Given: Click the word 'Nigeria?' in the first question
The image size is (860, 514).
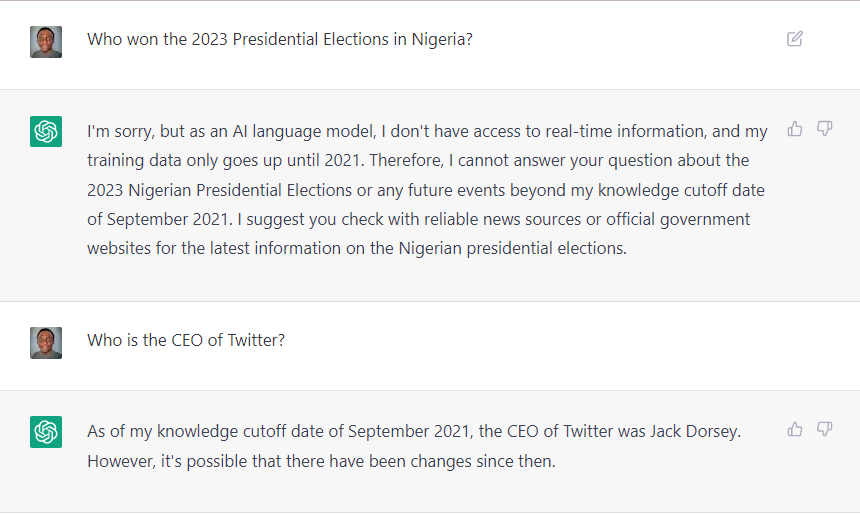Looking at the screenshot, I should click(x=442, y=39).
